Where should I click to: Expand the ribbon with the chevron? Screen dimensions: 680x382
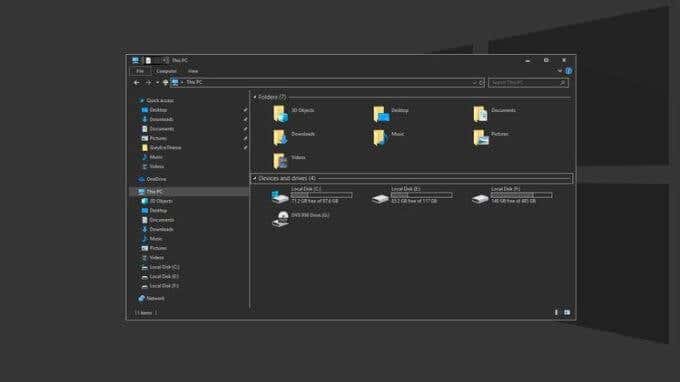coord(559,71)
